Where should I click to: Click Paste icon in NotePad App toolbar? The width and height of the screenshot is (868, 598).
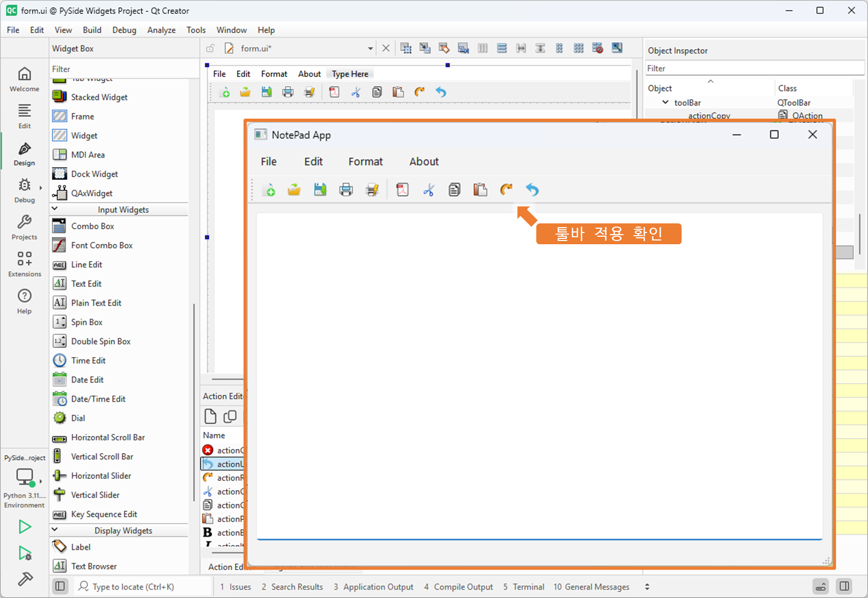click(480, 189)
